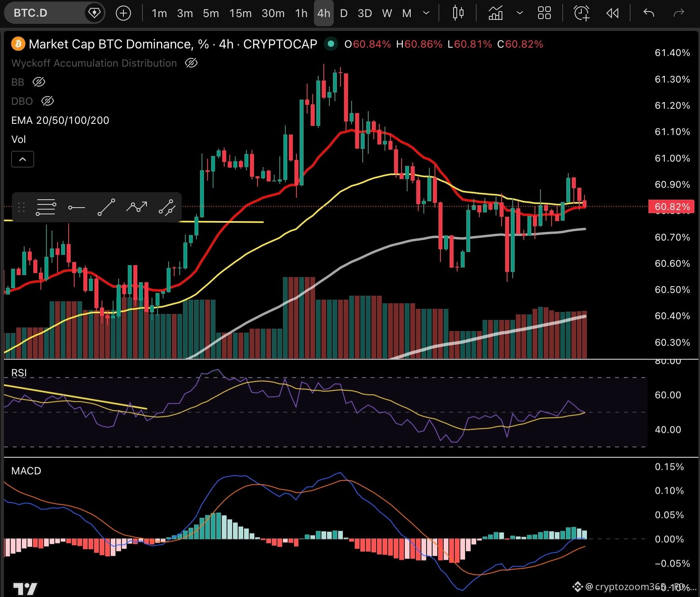Create an alert with clock-plus icon
Image resolution: width=700 pixels, height=597 pixels.
point(582,13)
